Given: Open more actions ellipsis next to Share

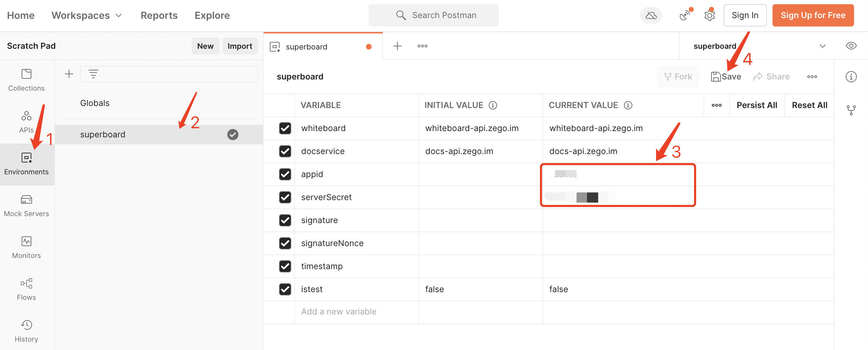Looking at the screenshot, I should [812, 77].
